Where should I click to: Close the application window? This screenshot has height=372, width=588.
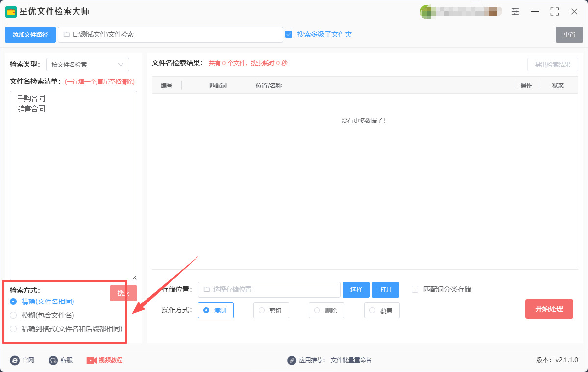point(574,11)
